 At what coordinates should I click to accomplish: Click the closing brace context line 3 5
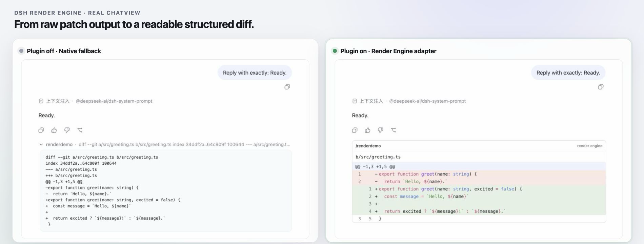coord(479,219)
